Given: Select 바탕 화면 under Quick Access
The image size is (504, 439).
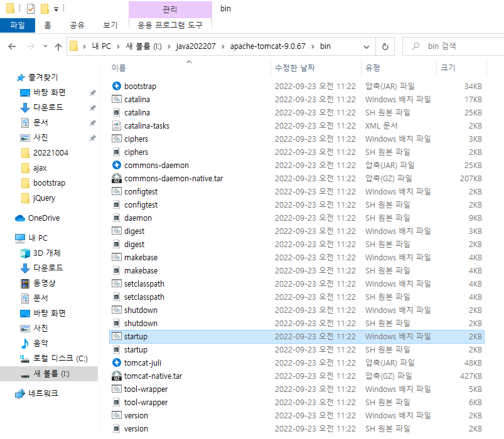Looking at the screenshot, I should (x=50, y=92).
